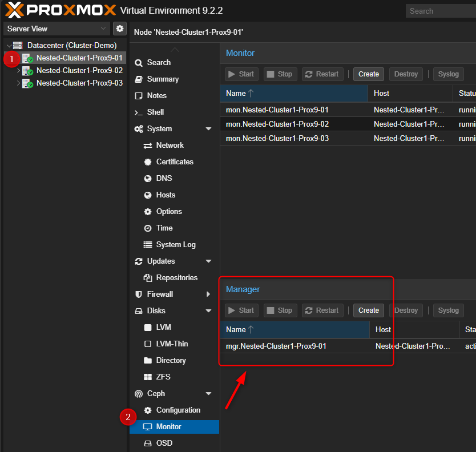Click Start in the Monitor toolbar

[x=241, y=74]
